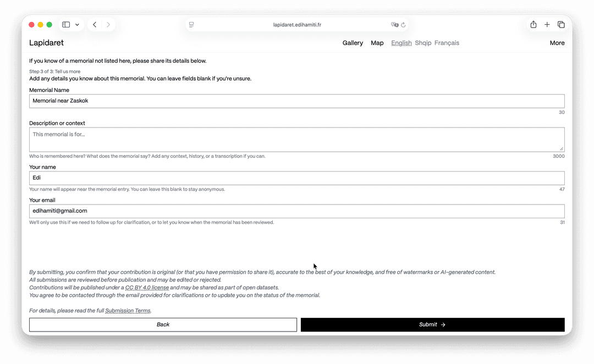Read the full Submission Terms

click(x=128, y=310)
